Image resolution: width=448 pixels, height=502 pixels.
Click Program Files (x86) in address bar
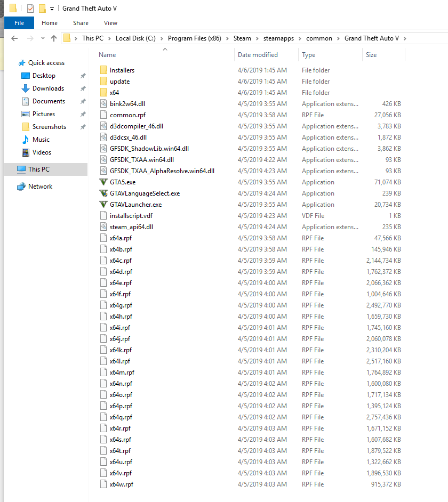[x=195, y=38]
